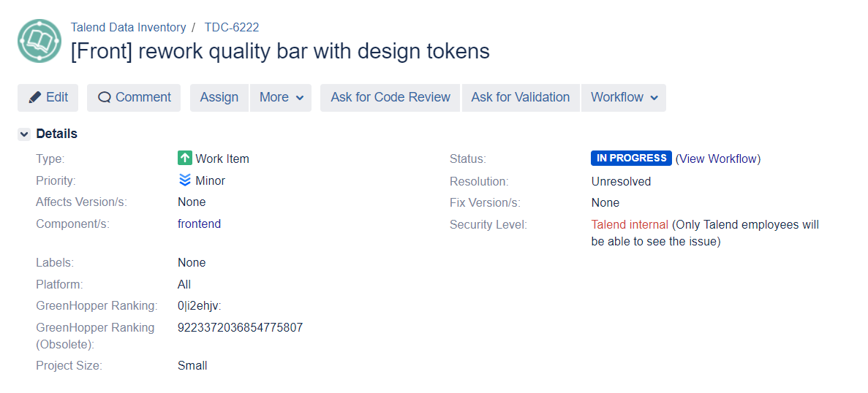Viewport: 868px width, 393px height.
Task: Click the speech bubble Comment icon
Action: tap(105, 98)
